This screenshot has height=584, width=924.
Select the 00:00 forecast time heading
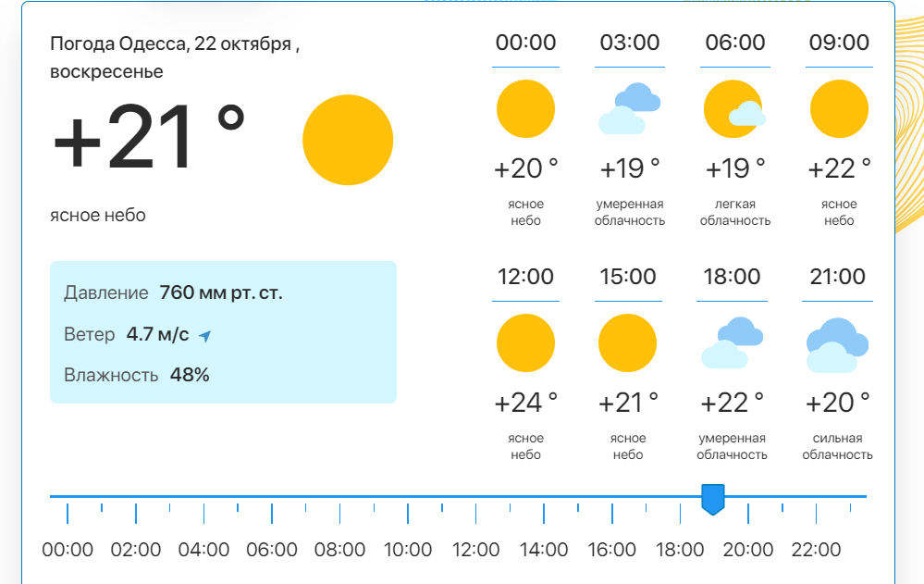click(x=525, y=43)
